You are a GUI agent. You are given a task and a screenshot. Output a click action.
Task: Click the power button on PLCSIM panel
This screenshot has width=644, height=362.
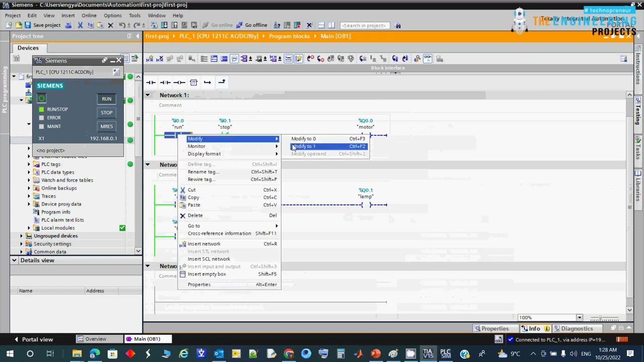[x=42, y=99]
